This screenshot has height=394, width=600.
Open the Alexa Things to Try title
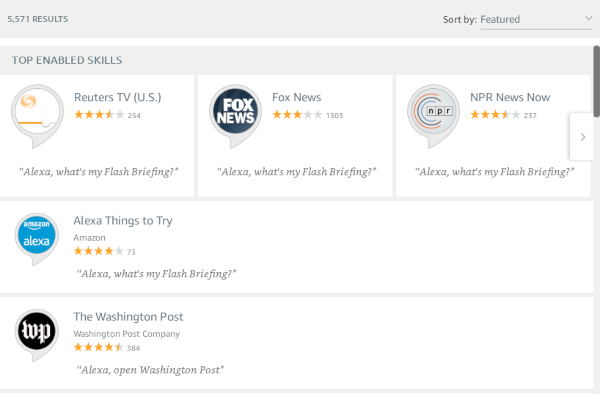(123, 221)
